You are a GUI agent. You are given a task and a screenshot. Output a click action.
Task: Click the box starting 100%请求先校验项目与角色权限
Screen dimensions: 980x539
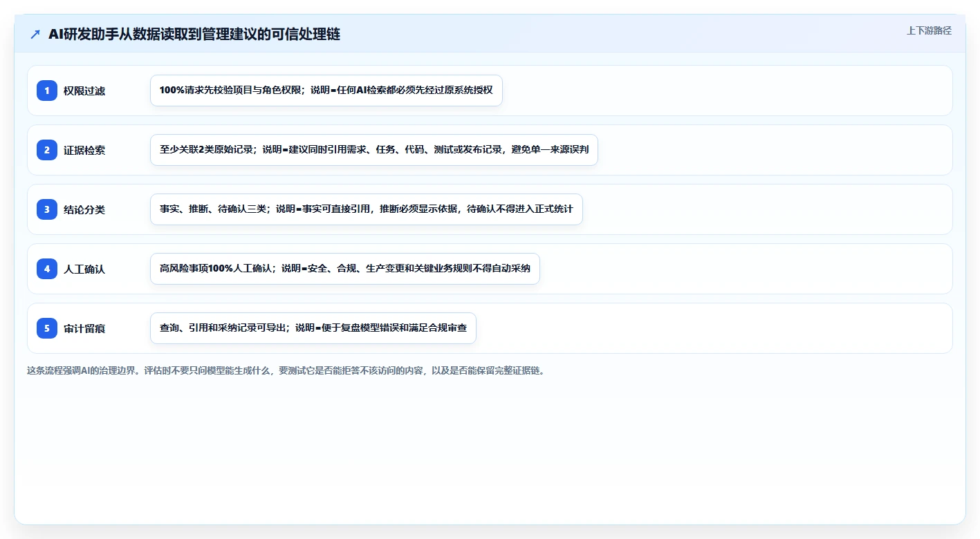coord(326,91)
